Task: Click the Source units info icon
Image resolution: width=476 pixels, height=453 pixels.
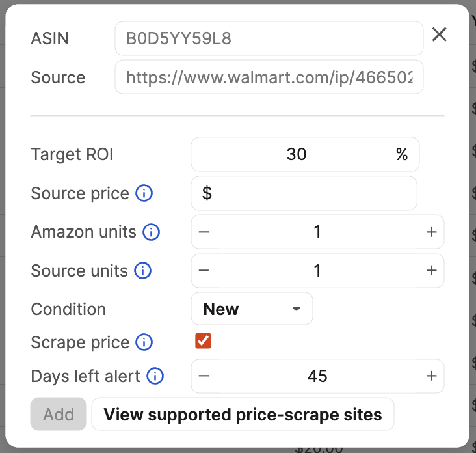Action: tap(142, 270)
